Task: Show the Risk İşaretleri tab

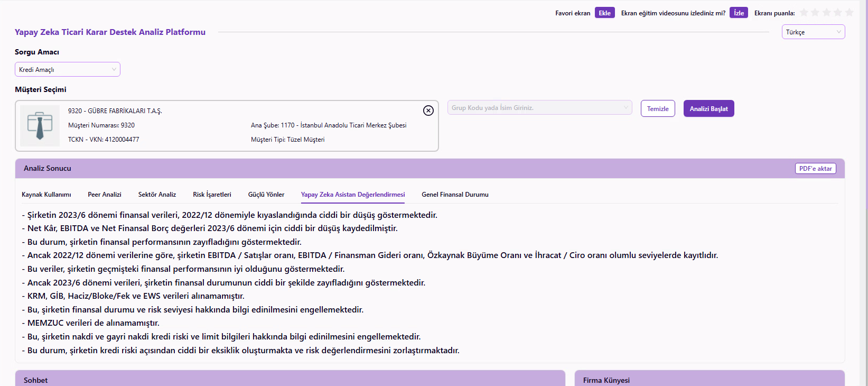Action: point(212,195)
